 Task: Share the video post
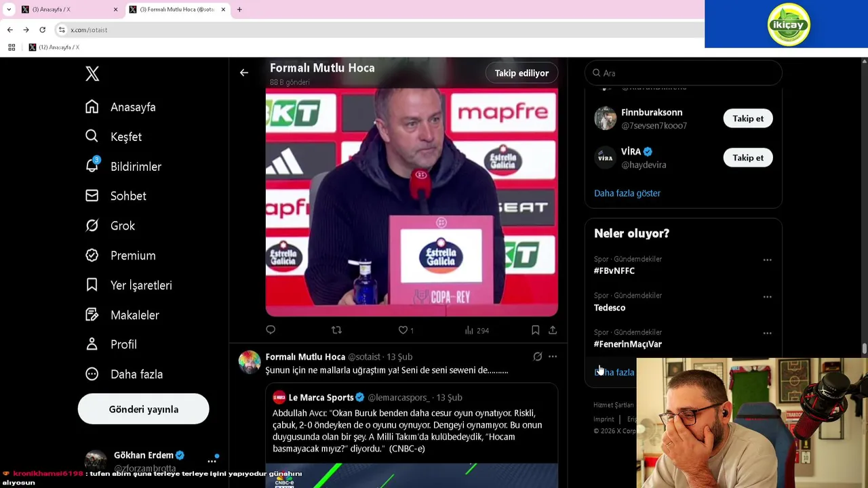pyautogui.click(x=553, y=330)
